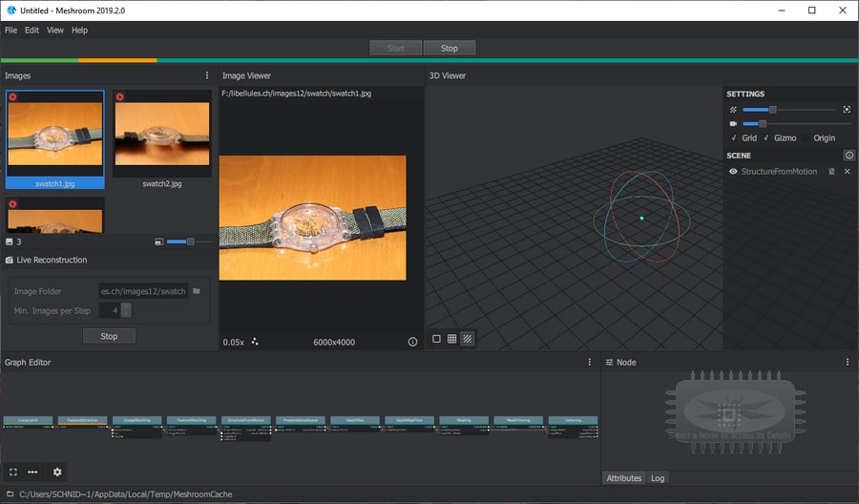
Task: Hide StructureFromMotion with the eye icon
Action: click(x=733, y=172)
